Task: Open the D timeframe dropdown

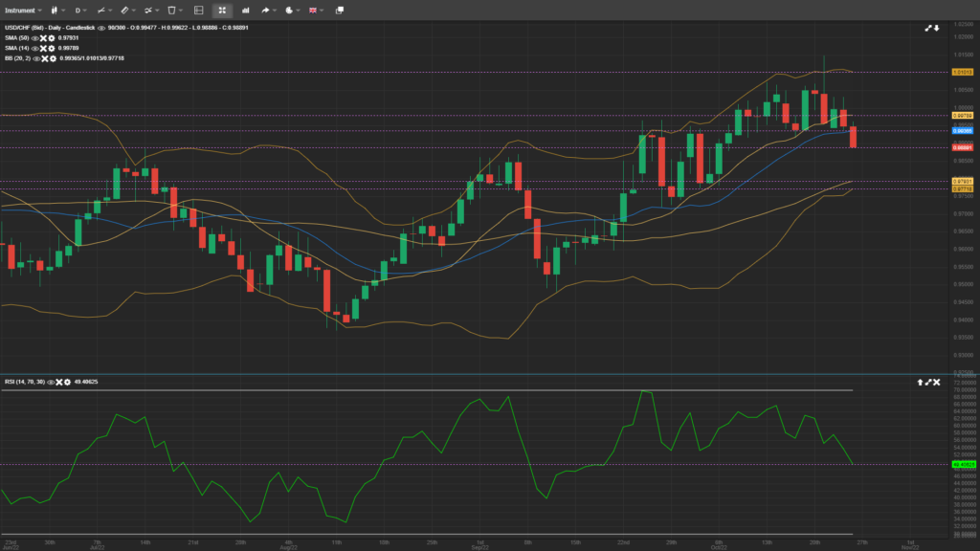Action: [x=80, y=11]
